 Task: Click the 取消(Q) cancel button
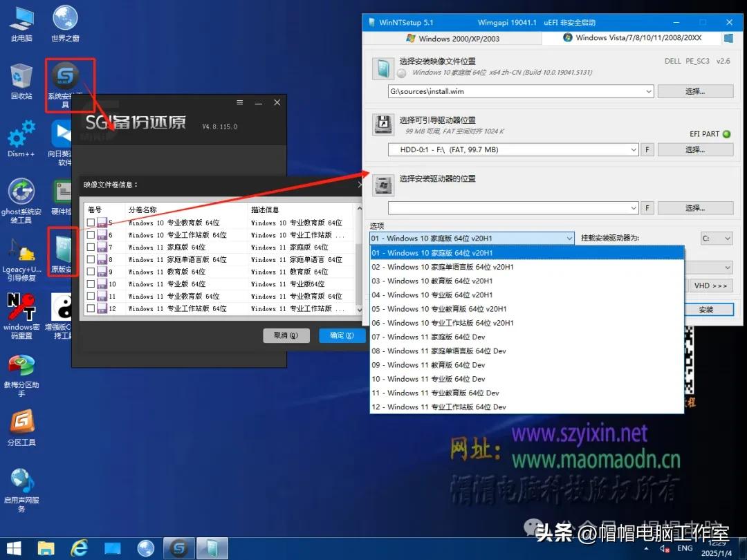(286, 335)
